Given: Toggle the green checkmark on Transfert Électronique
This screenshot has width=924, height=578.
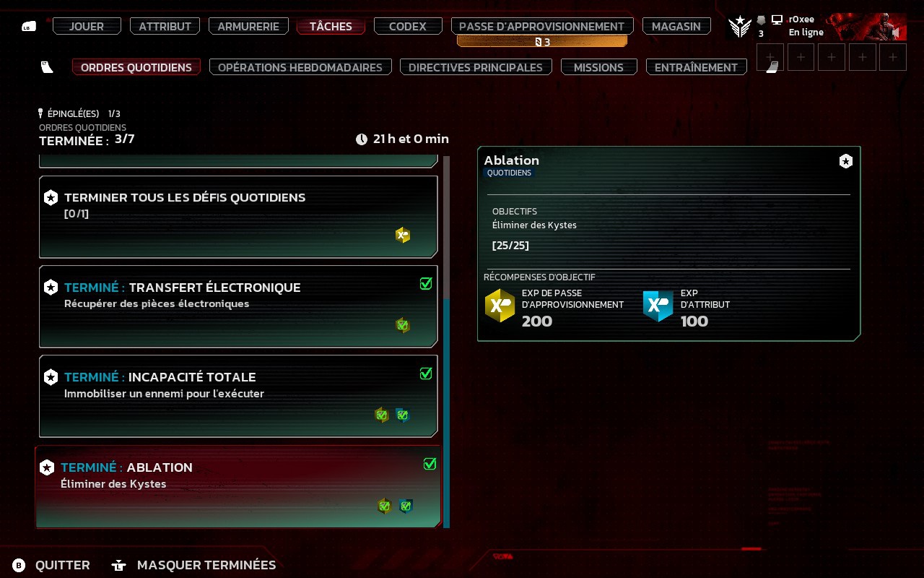Looking at the screenshot, I should tap(426, 284).
